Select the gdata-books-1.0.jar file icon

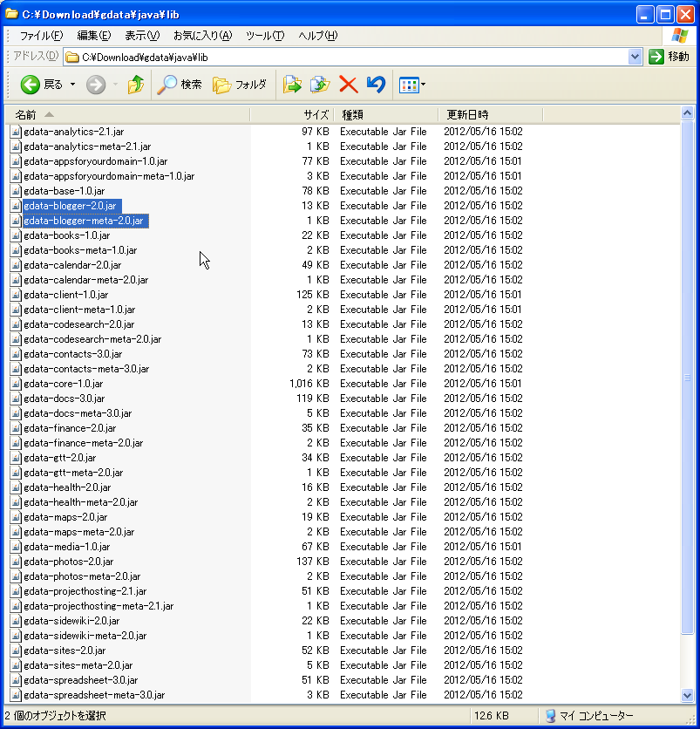16,235
